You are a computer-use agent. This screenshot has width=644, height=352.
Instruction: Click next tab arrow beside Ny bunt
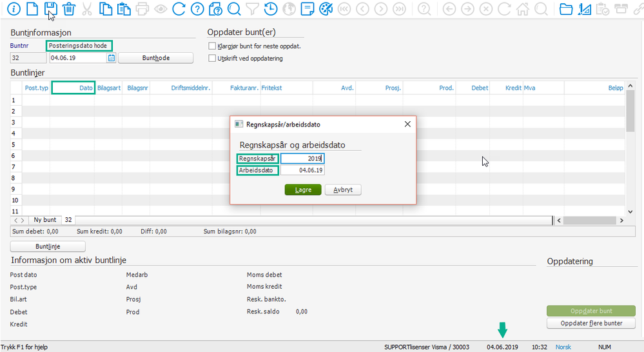point(23,220)
